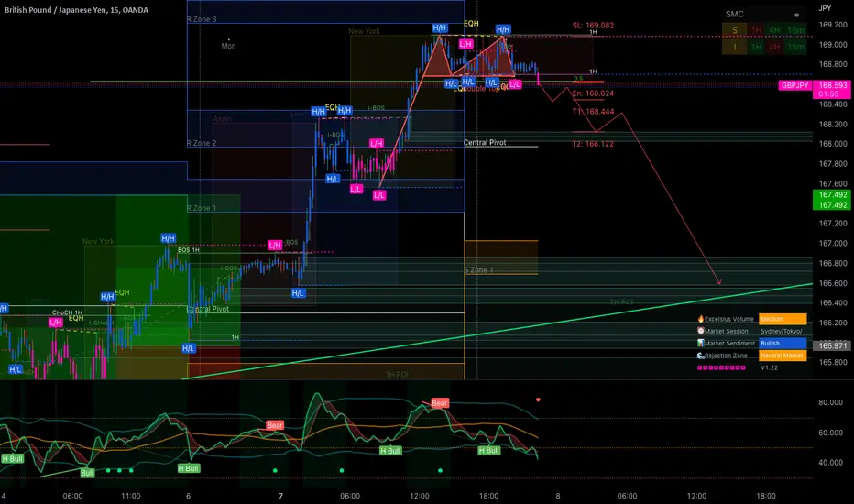
Task: Click the 169.200 price axis label
Action: 833,25
